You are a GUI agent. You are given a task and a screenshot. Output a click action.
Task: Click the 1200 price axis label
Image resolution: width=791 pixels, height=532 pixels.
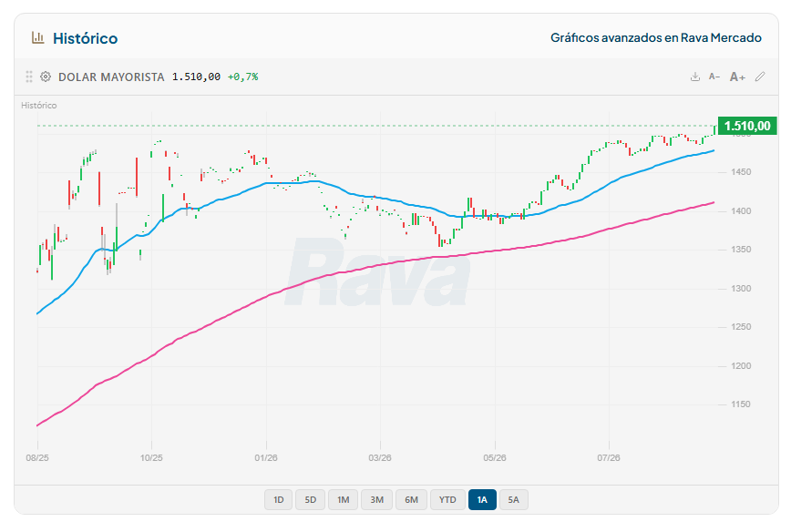pyautogui.click(x=741, y=365)
